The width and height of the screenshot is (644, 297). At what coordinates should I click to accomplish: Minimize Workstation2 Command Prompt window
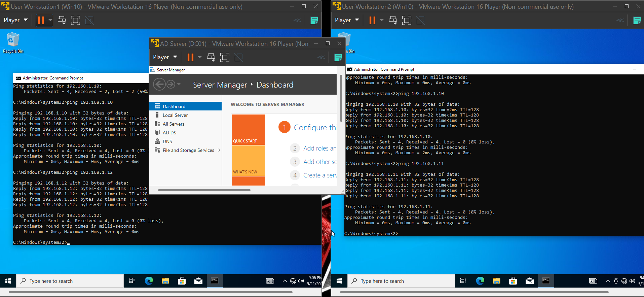click(635, 69)
